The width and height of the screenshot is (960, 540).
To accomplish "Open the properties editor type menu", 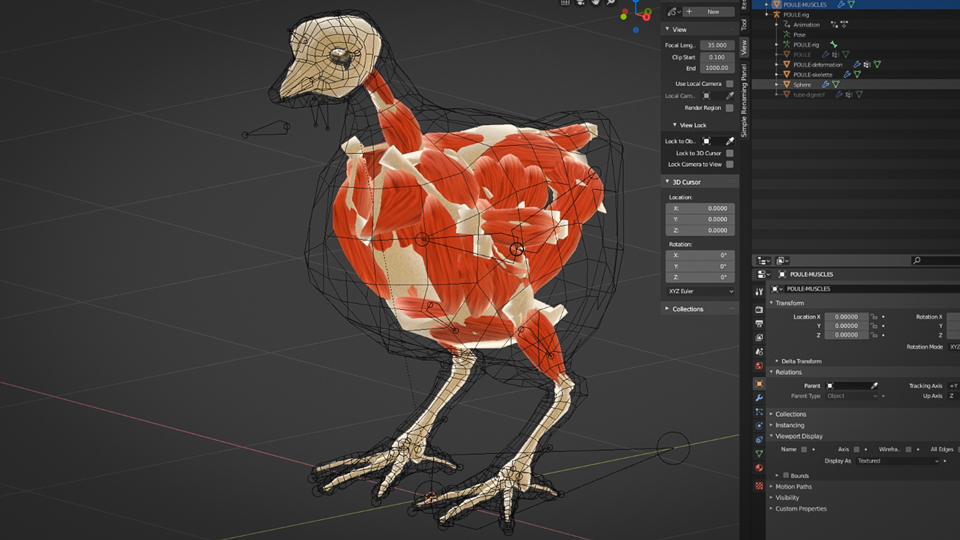I will tap(763, 274).
